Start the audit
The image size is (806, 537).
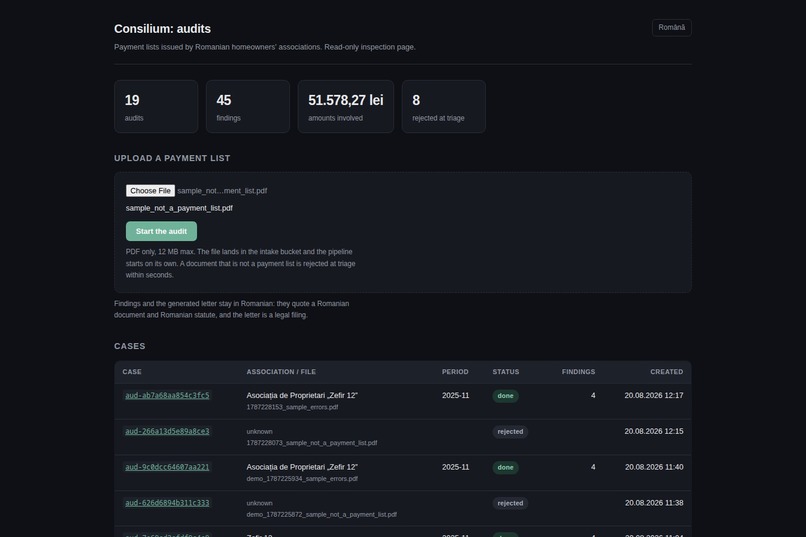pyautogui.click(x=161, y=231)
